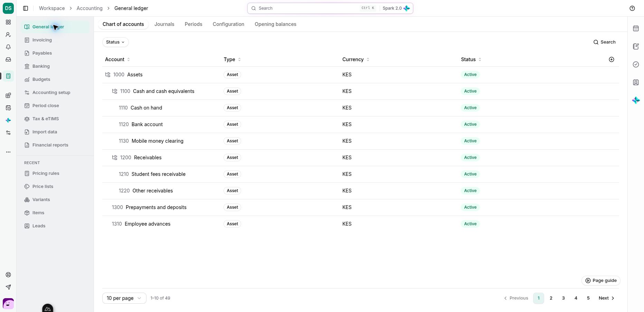Viewport: 644px width, 312px height.
Task: Click the help question mark icon
Action: (x=632, y=8)
